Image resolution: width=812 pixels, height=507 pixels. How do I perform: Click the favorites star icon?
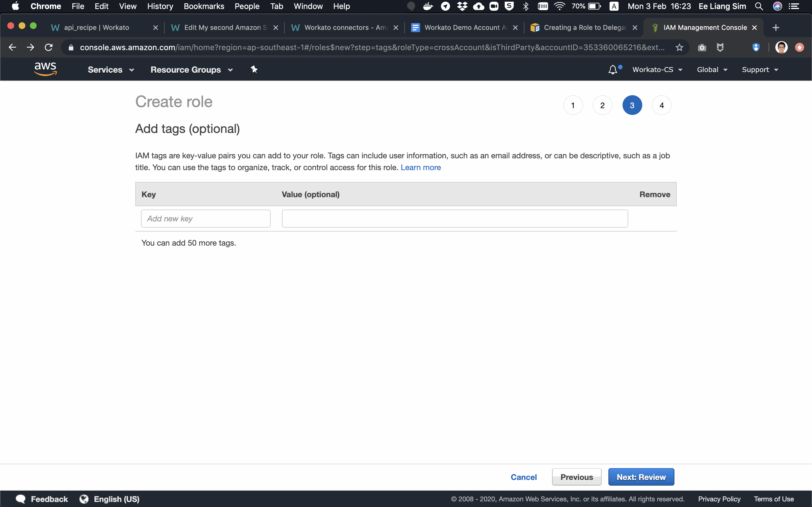pyautogui.click(x=679, y=47)
